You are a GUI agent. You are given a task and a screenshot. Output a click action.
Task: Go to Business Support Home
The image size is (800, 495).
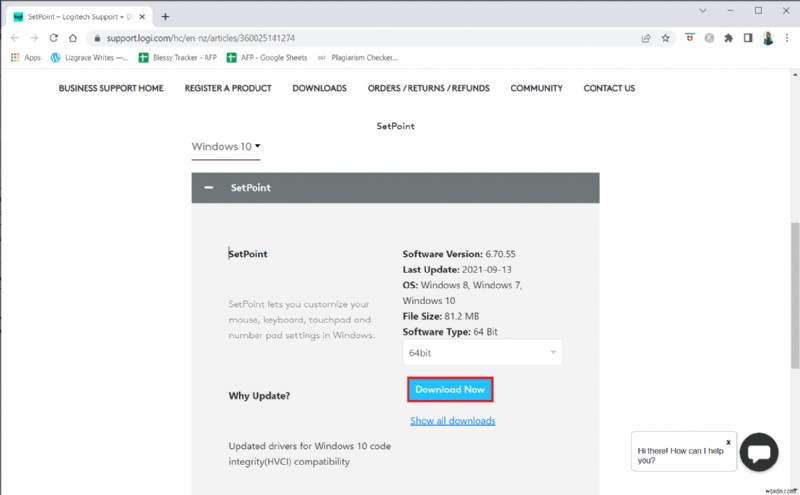point(111,88)
